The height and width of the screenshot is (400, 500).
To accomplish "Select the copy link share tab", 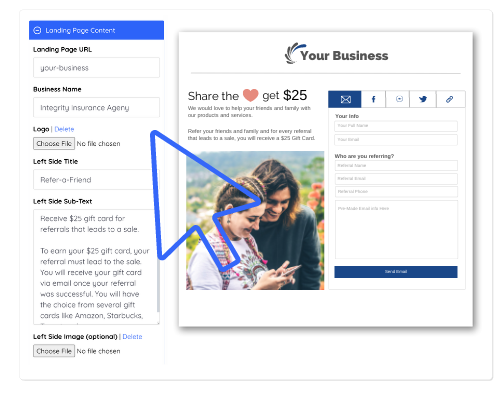I will click(x=450, y=99).
